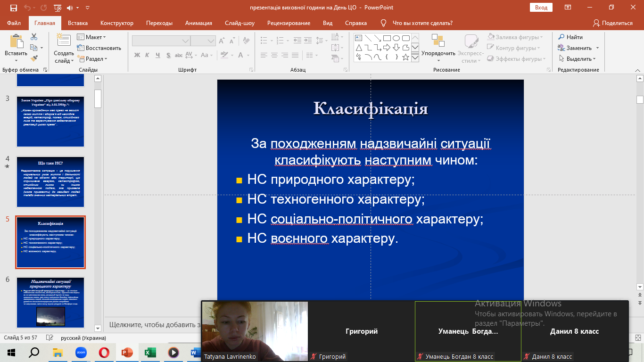Open the Упорядочить arrange dropdown
This screenshot has width=644, height=362.
click(438, 53)
